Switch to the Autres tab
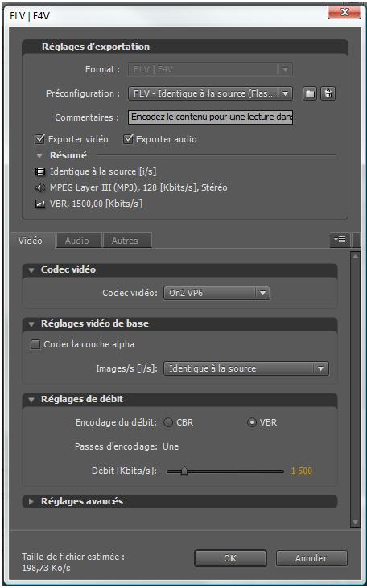367x588 pixels. coord(125,241)
